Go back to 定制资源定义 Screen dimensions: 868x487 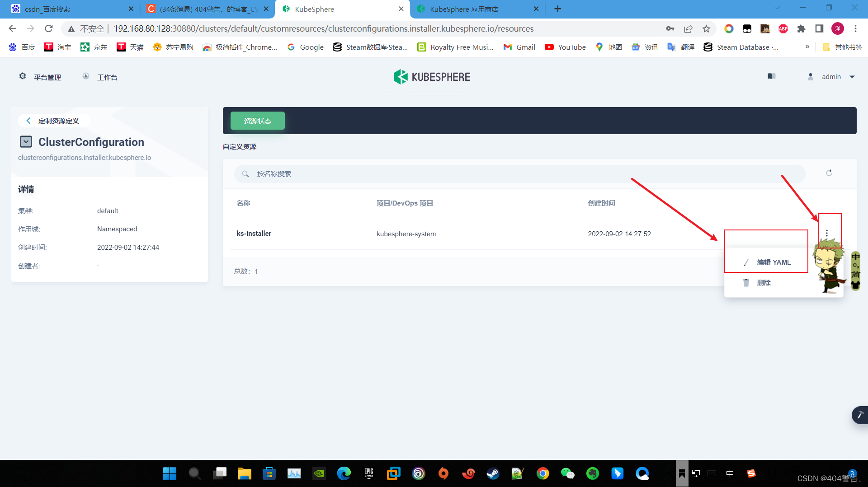[x=53, y=121]
